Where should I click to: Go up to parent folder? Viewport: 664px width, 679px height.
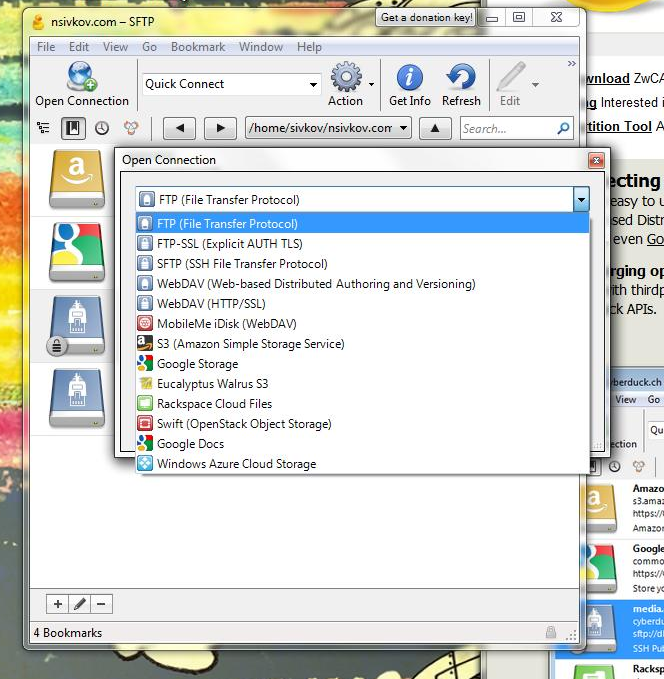coord(435,128)
